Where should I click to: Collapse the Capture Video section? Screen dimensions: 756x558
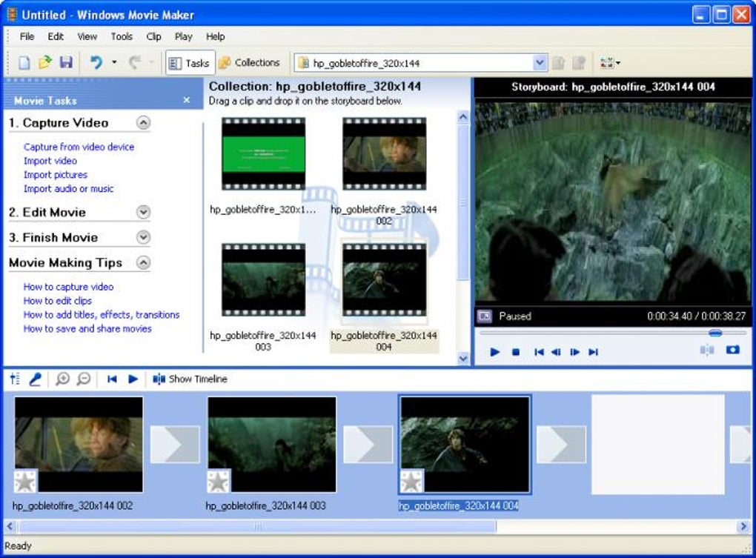coord(143,123)
